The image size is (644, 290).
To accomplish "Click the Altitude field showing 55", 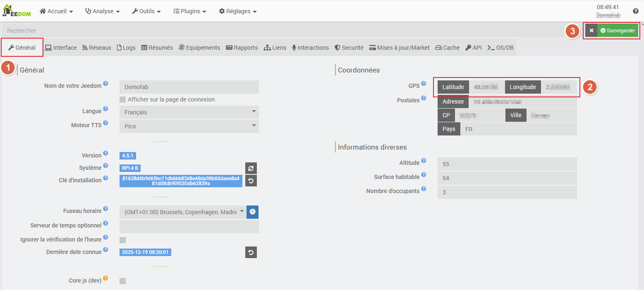I will point(507,164).
